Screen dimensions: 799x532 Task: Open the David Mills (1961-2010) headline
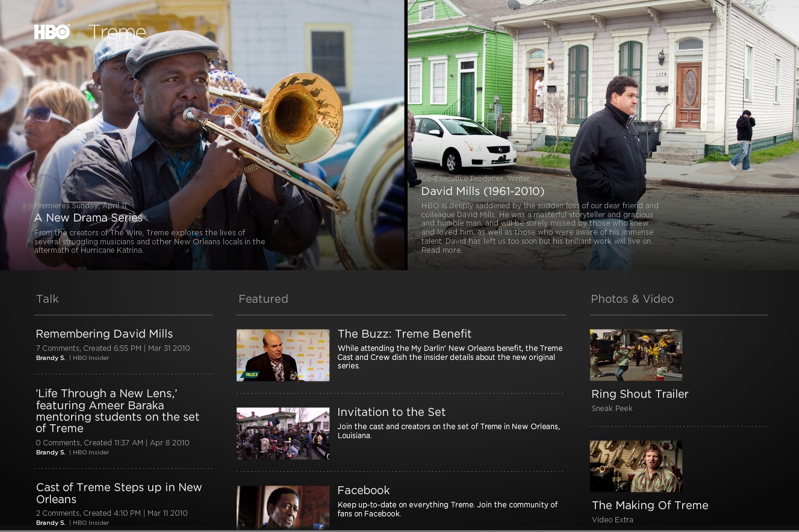(x=482, y=191)
